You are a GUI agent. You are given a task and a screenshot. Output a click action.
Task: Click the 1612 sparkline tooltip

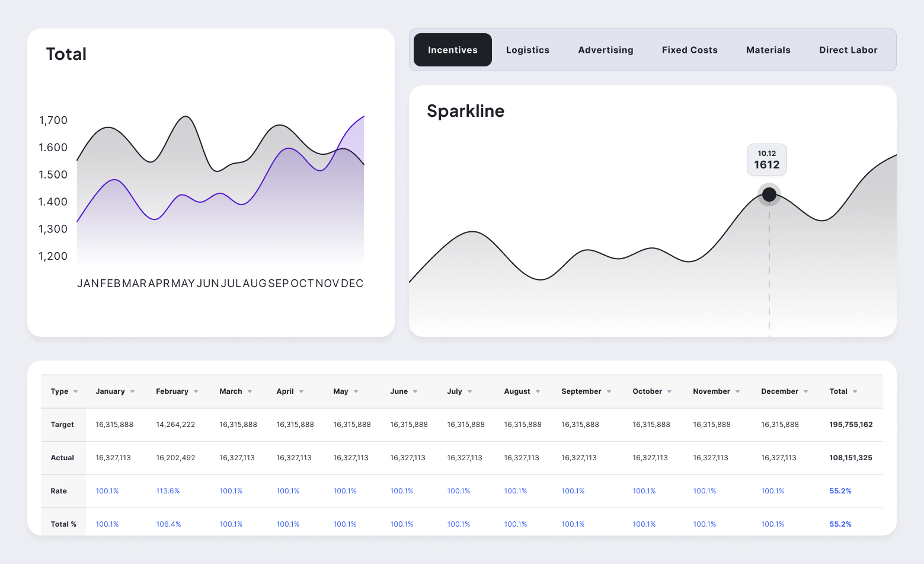(766, 160)
